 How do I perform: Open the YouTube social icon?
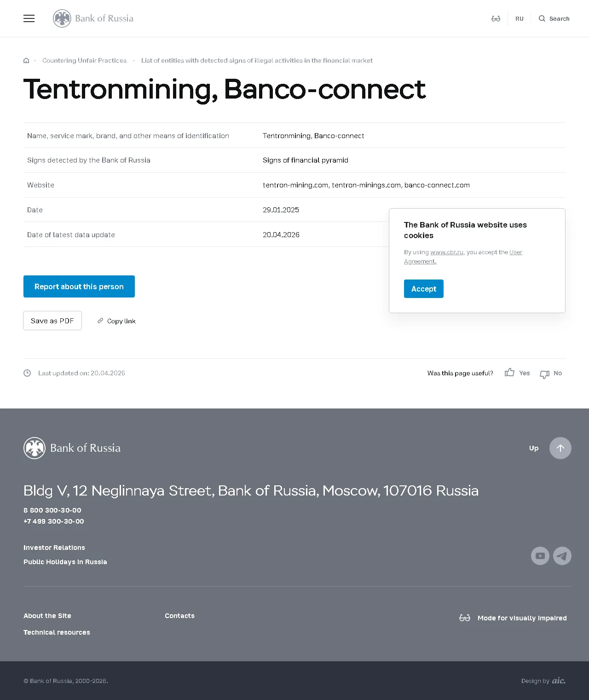(x=540, y=556)
